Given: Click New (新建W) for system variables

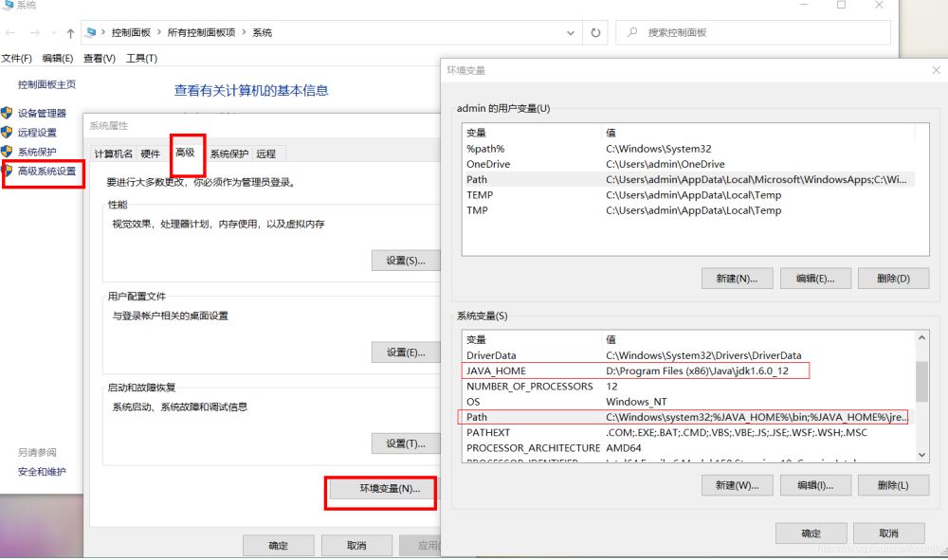Looking at the screenshot, I should [737, 485].
